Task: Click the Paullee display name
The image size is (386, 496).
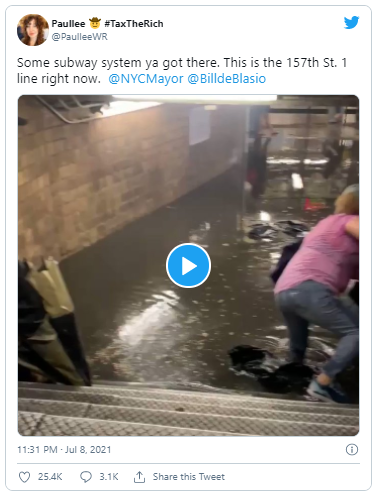Action: point(68,24)
